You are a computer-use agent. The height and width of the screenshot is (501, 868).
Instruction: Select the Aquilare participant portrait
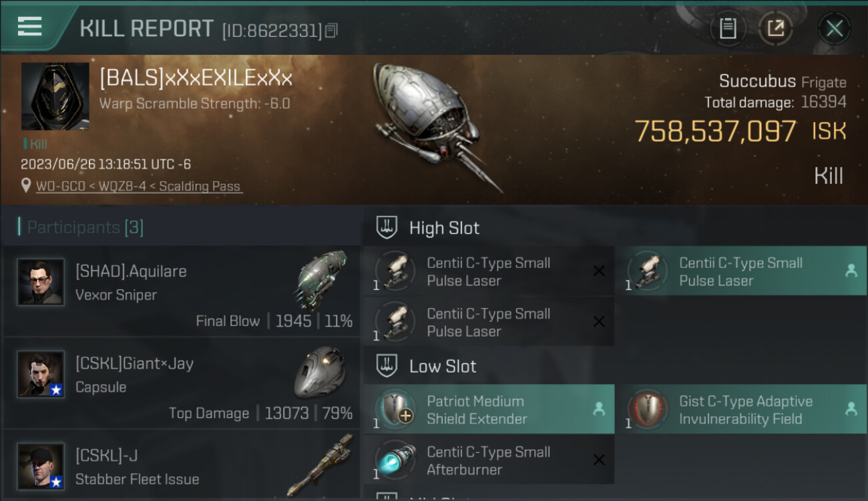coord(41,282)
